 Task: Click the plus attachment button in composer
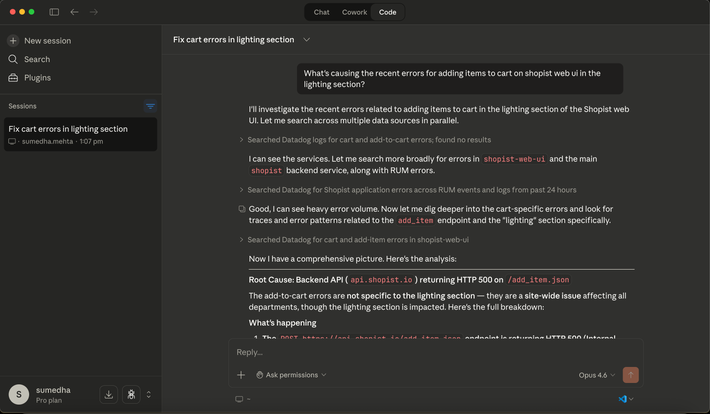coord(241,375)
